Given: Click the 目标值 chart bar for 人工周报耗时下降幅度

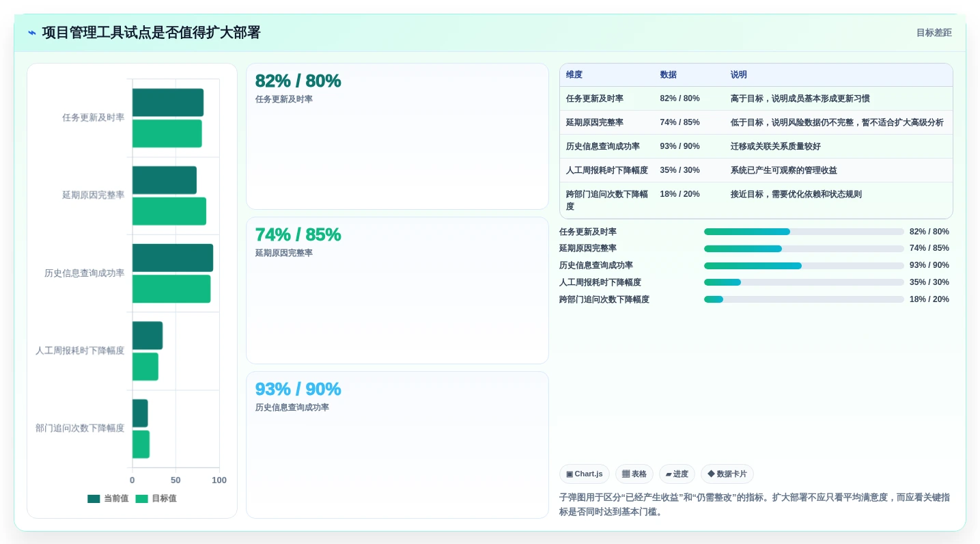Looking at the screenshot, I should (x=145, y=366).
